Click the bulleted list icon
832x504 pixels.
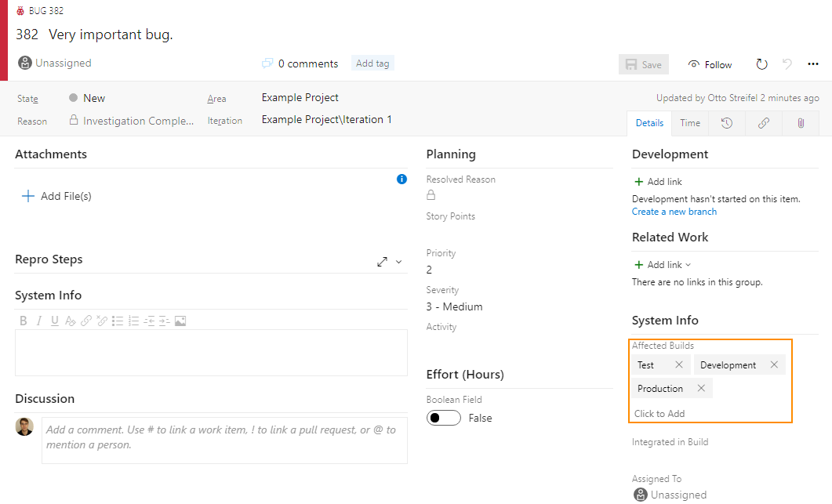[118, 321]
